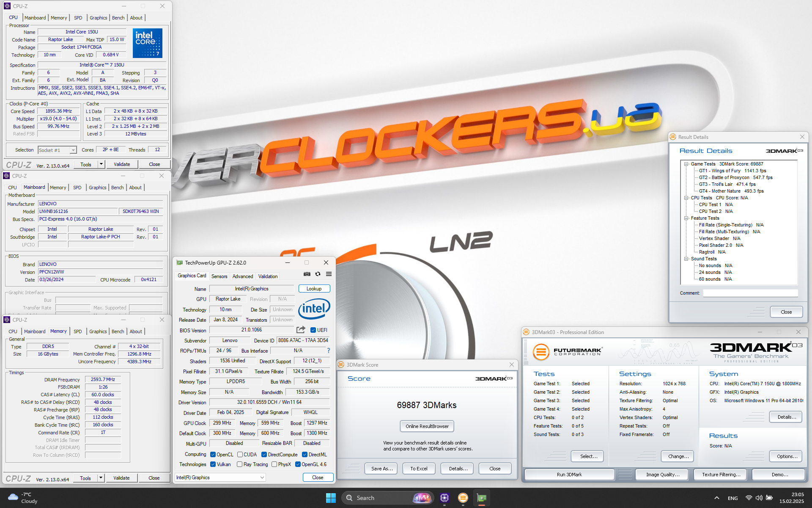Toggle the DirectML checkbox
Screen dimensions: 812x508
point(304,455)
